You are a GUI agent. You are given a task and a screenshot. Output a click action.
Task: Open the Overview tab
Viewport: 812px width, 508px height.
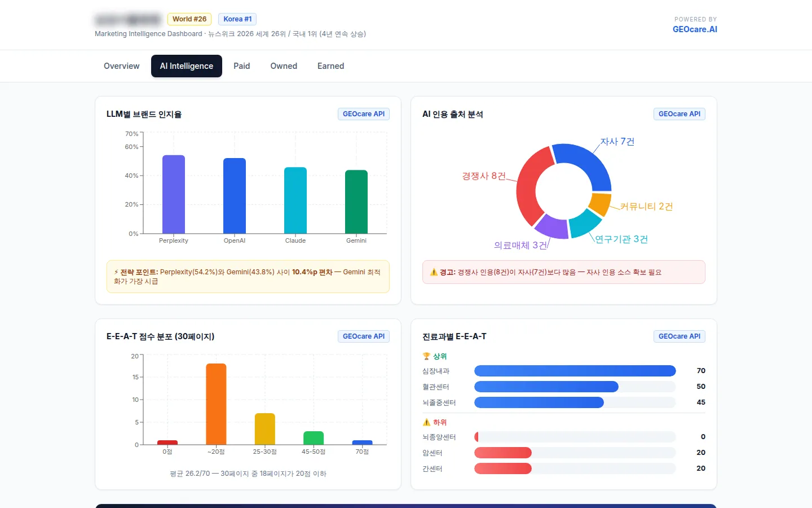pyautogui.click(x=121, y=66)
